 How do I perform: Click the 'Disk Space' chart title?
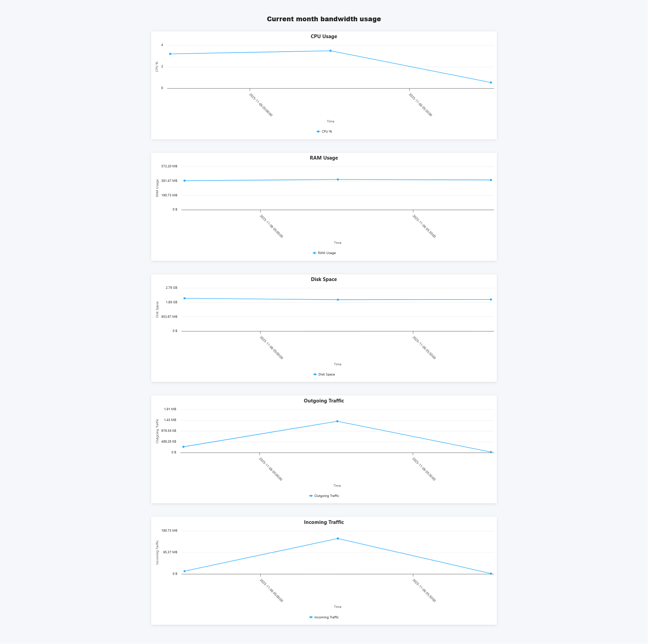(324, 279)
